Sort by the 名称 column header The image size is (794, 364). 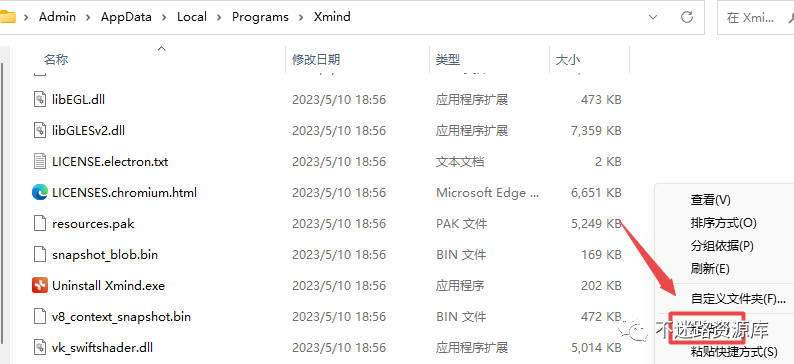pos(56,59)
